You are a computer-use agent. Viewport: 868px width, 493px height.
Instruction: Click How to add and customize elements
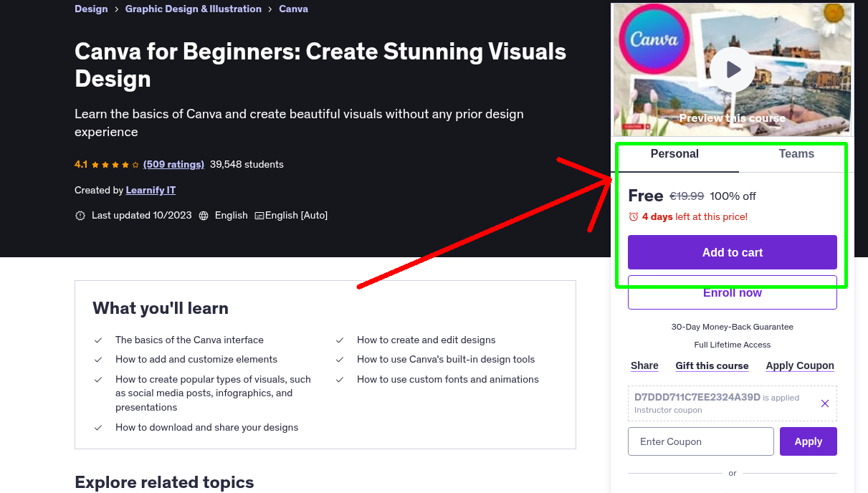196,359
